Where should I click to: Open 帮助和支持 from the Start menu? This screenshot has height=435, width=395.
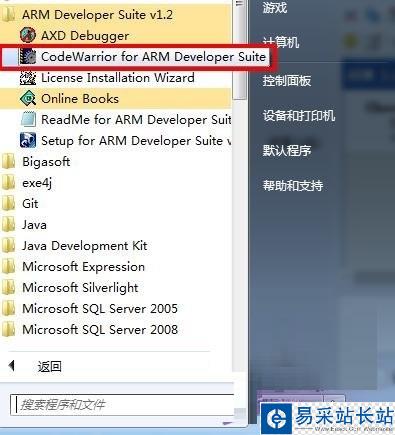(293, 186)
